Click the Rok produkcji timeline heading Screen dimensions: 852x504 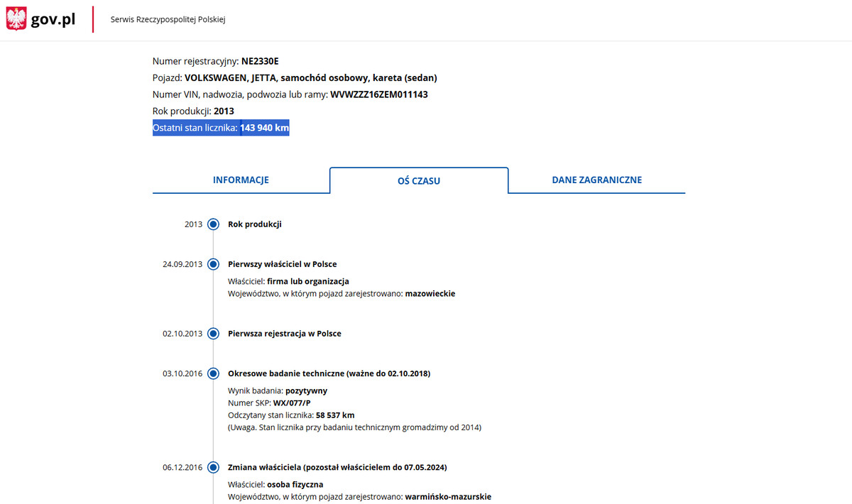255,224
